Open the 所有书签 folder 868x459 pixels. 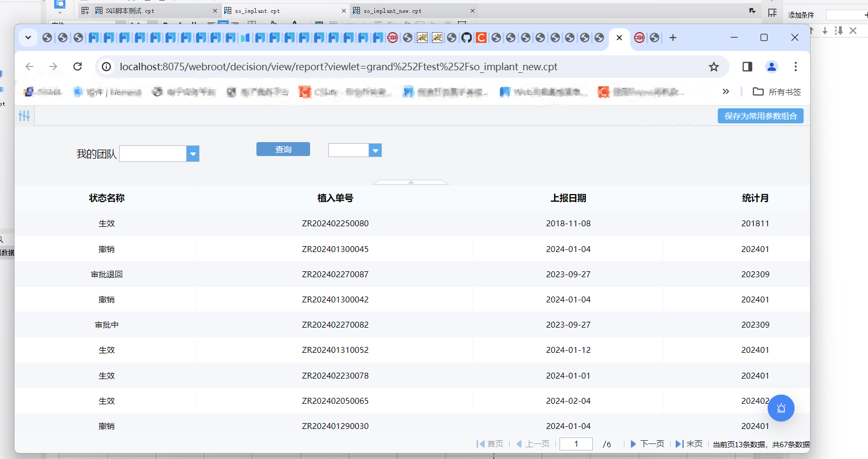[x=777, y=92]
